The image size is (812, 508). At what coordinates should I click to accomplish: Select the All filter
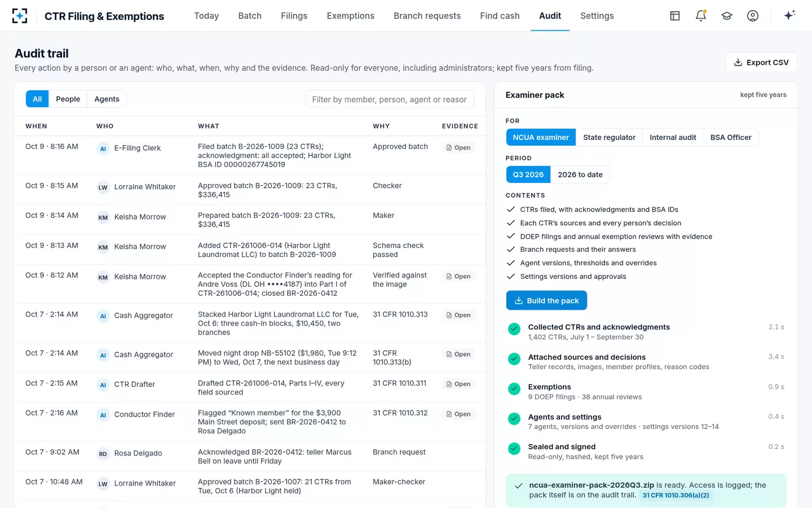point(37,99)
